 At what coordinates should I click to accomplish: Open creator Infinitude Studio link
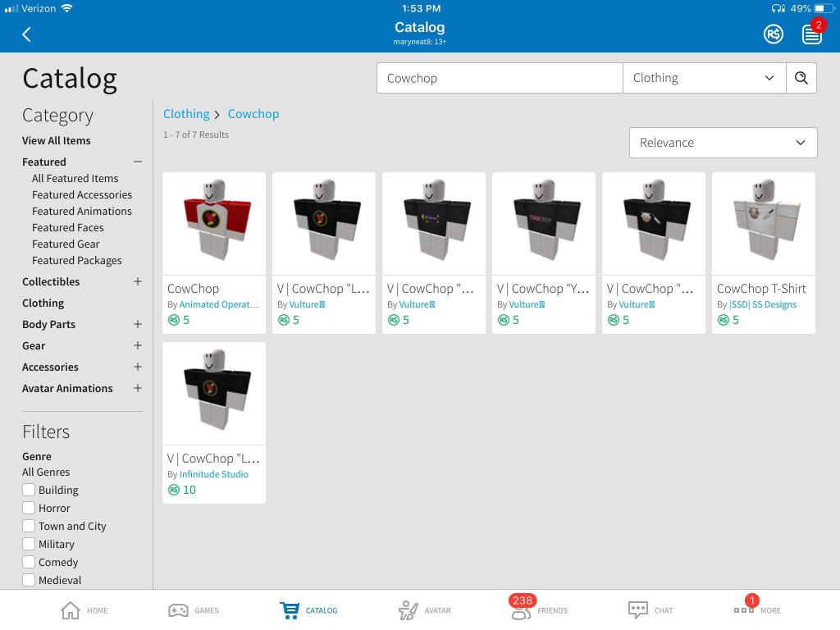214,474
